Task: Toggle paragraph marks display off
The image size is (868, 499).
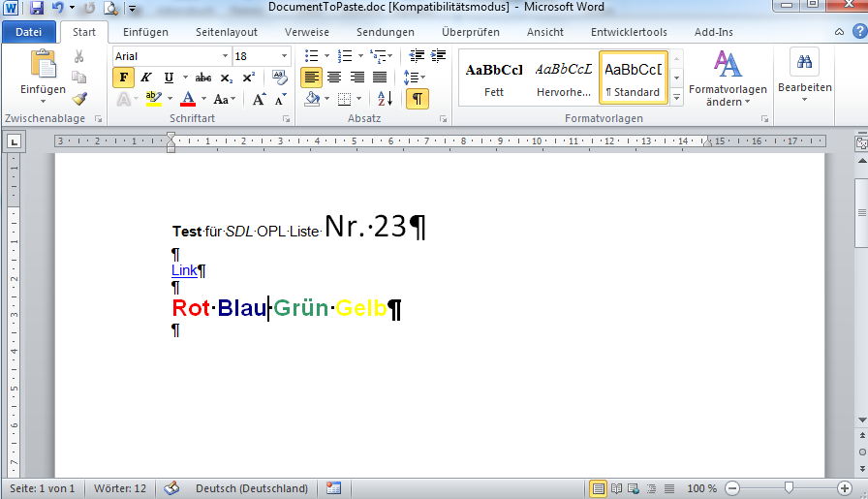Action: click(417, 99)
